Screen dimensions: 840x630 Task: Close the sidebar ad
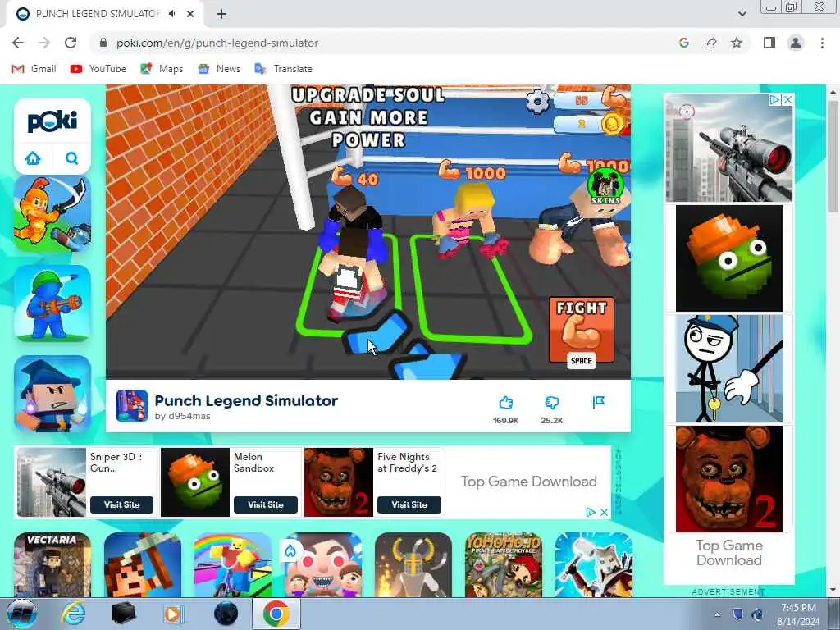click(787, 99)
